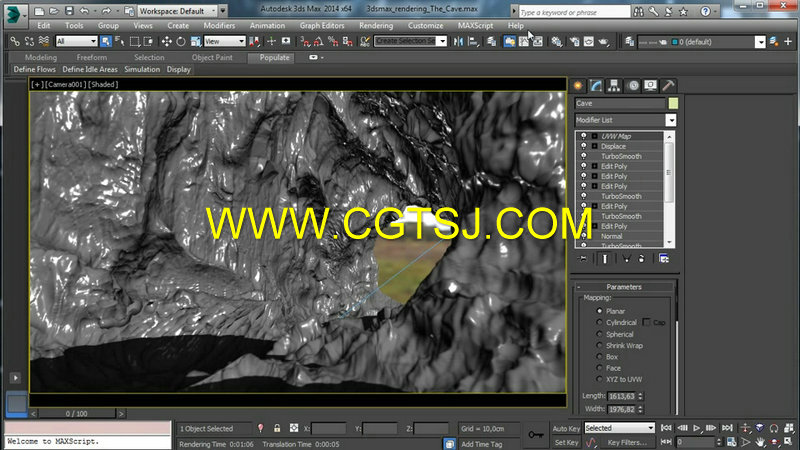800x450 pixels.
Task: Click the Cave object color swatch
Action: pos(673,104)
